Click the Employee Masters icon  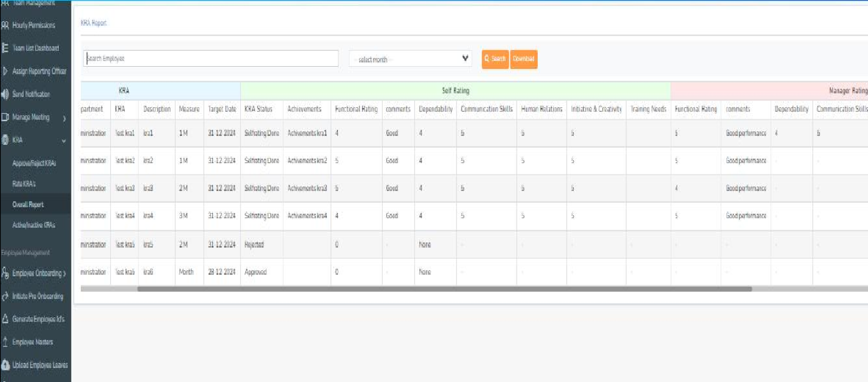(5, 342)
